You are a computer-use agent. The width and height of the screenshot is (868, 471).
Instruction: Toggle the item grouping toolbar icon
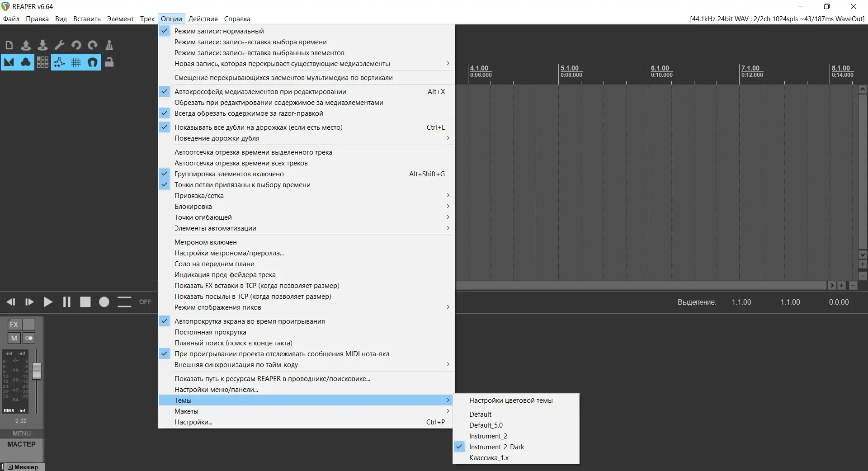[x=26, y=62]
